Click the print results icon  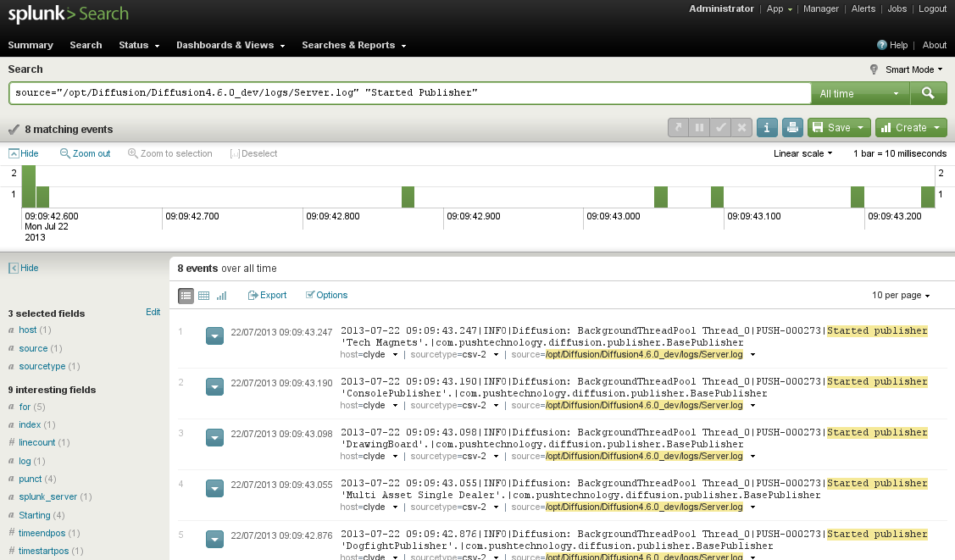click(792, 128)
